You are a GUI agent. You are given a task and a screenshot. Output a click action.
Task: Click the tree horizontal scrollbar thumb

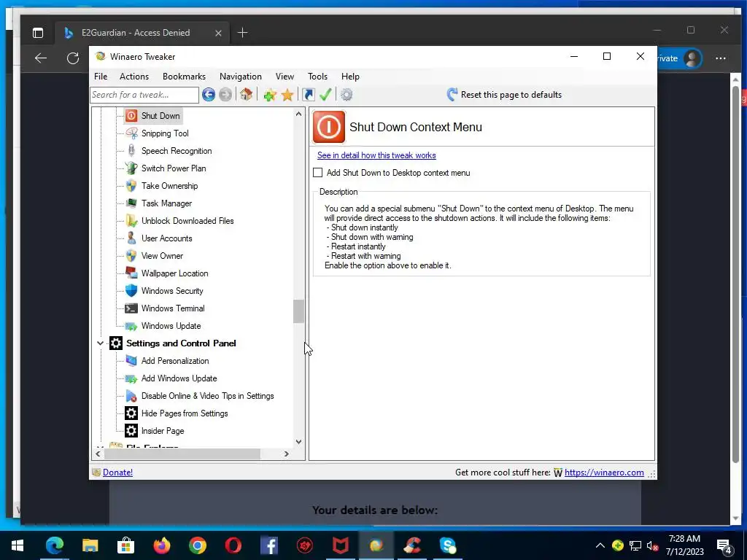pos(182,454)
